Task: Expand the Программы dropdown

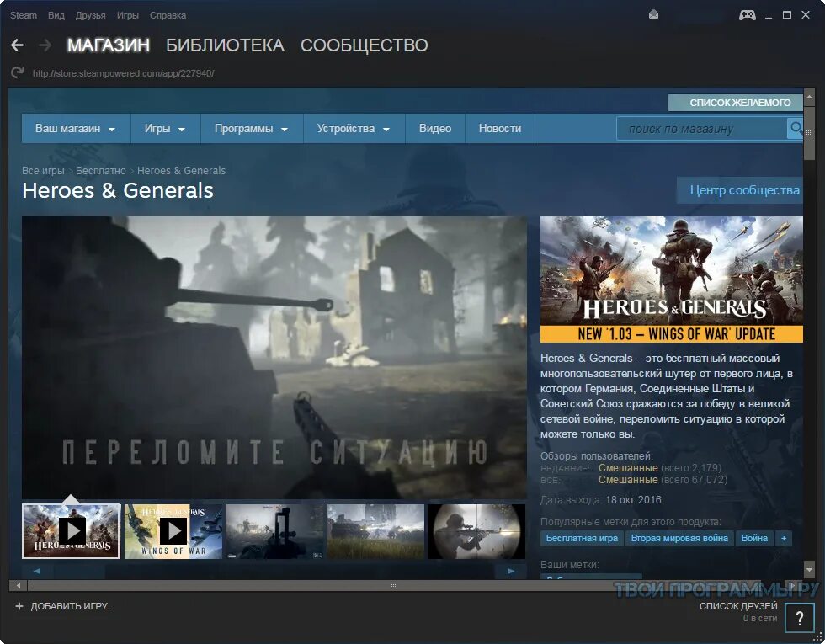Action: click(x=250, y=128)
